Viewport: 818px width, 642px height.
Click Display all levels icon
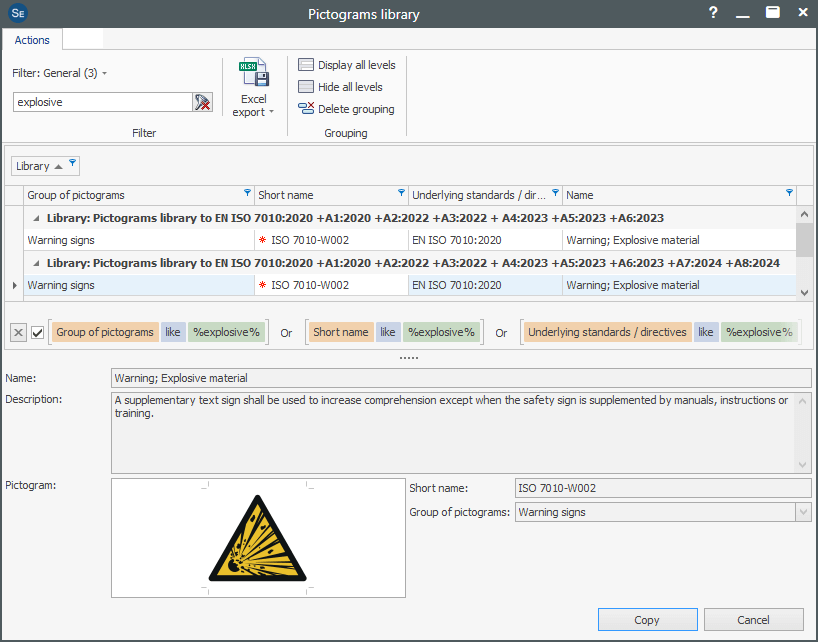pos(306,65)
